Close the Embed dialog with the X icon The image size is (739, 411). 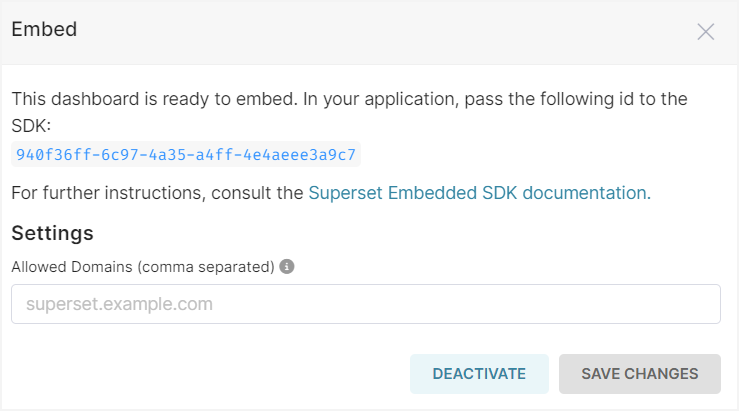point(706,31)
